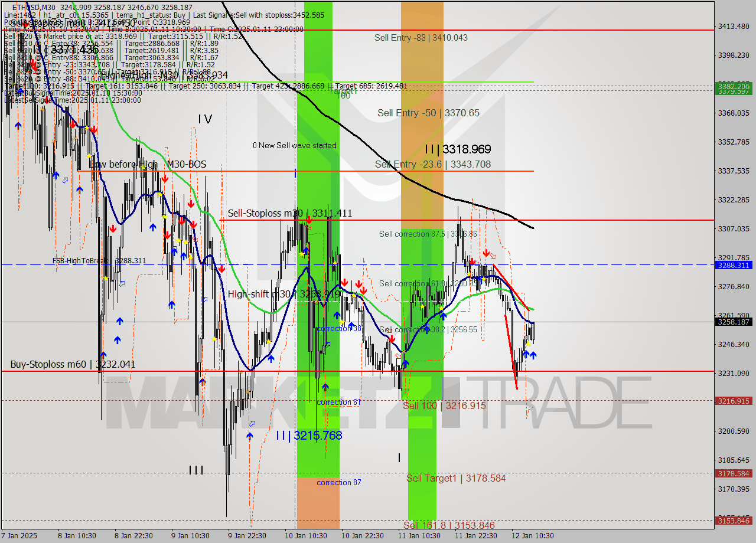Click the 'I I I' wave marker
Screen dimensions: 756x543
[196, 470]
